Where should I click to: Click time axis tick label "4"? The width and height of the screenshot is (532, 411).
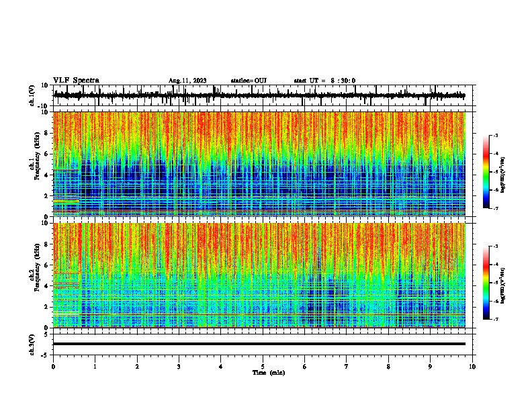221,367
